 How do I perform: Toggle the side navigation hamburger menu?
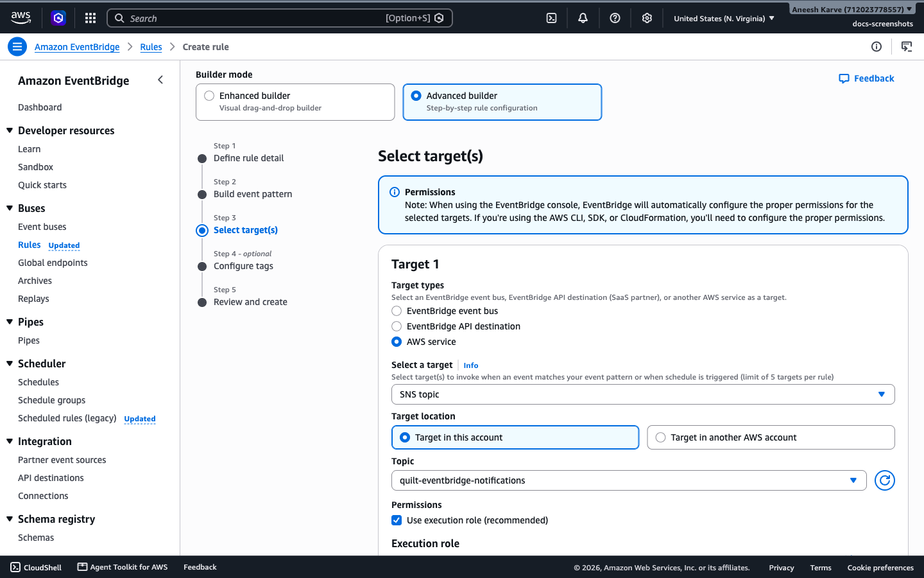[17, 46]
